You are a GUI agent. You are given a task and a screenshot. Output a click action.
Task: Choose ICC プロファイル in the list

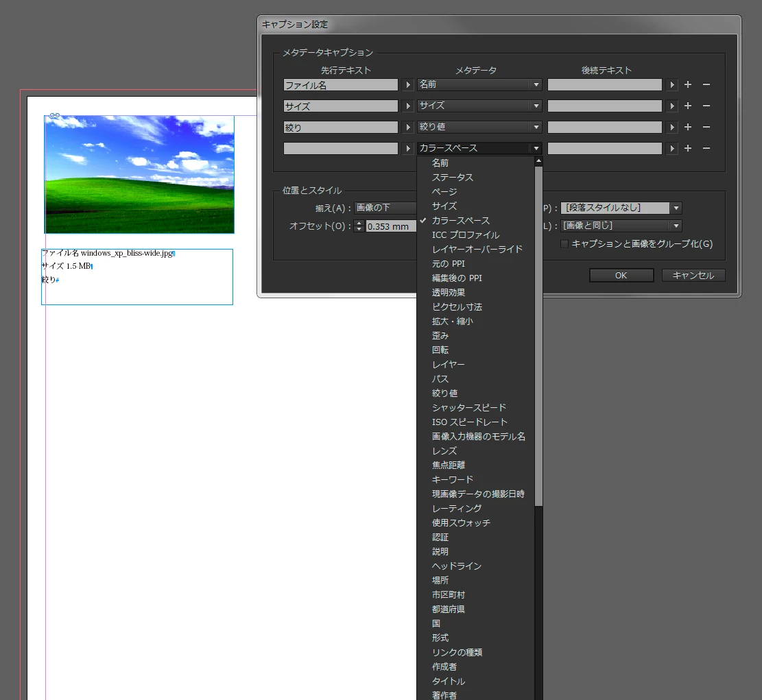point(466,235)
